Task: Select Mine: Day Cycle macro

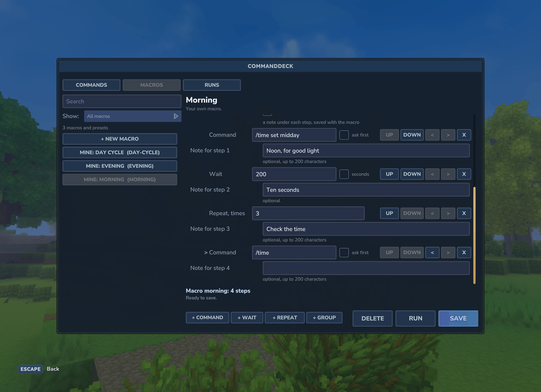Action: pyautogui.click(x=120, y=152)
